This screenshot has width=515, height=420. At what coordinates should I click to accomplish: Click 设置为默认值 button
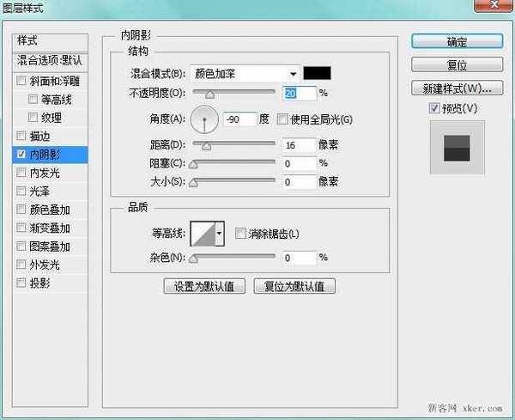pyautogui.click(x=204, y=286)
